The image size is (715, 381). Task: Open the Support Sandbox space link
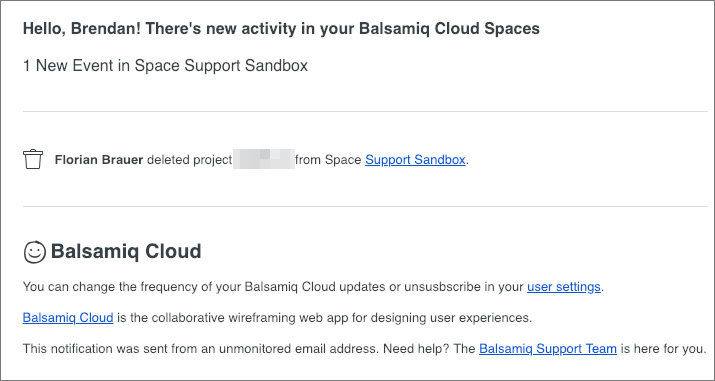tap(415, 160)
